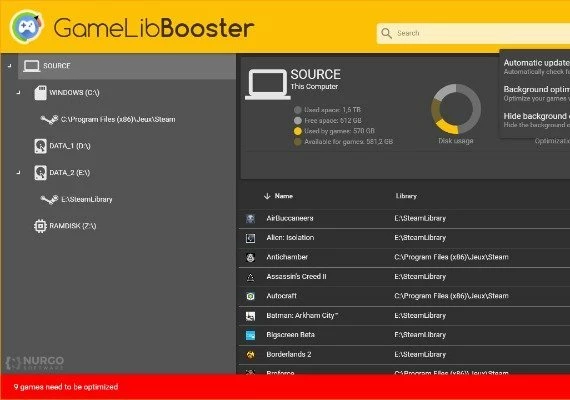Collapse the SOURCE tree node

pos(9,66)
